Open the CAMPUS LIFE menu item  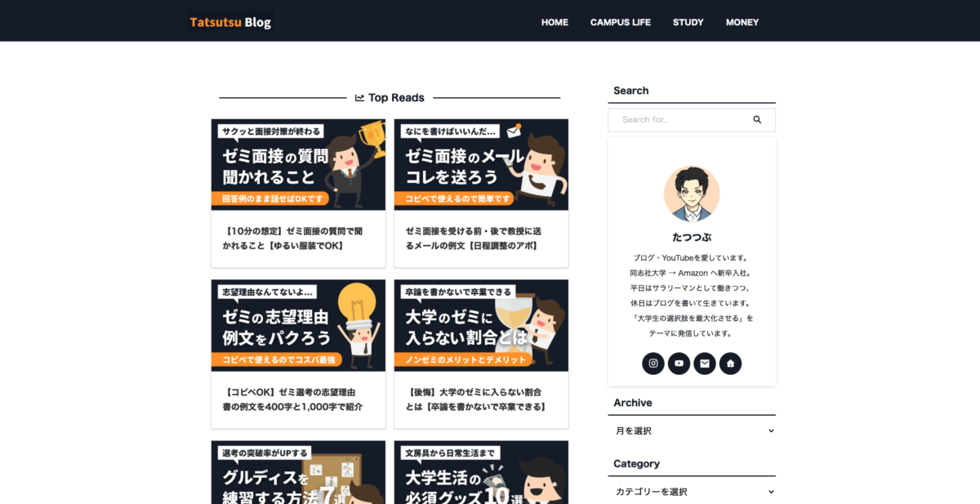(620, 22)
